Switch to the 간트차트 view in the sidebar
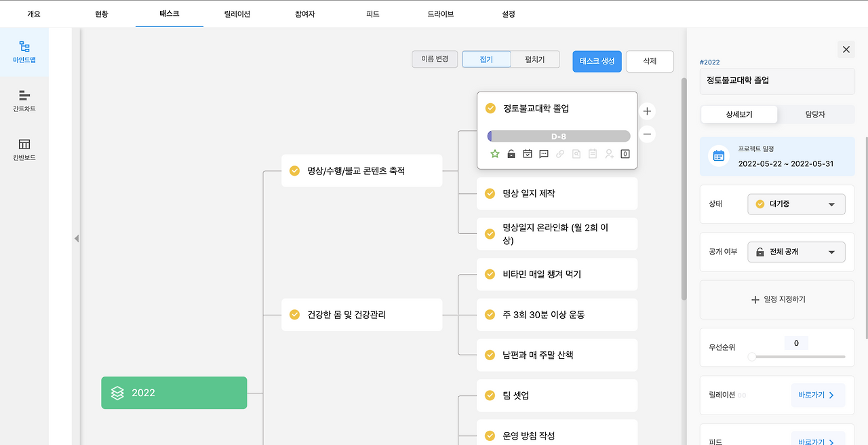The image size is (868, 445). coord(24,100)
